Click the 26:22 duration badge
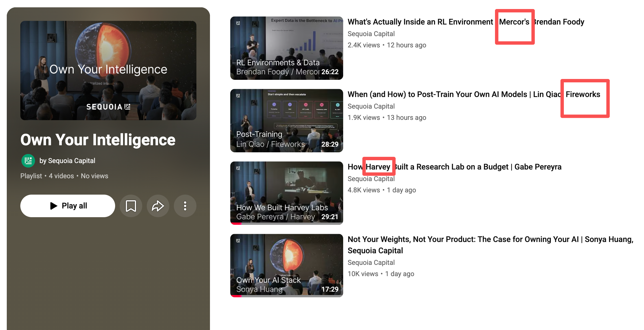644x330 pixels. [330, 72]
